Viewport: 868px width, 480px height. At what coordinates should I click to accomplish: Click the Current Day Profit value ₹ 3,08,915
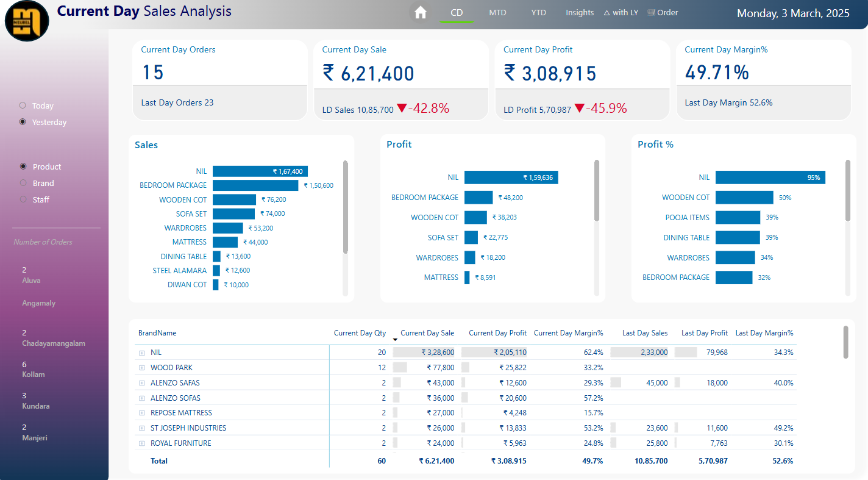click(550, 73)
